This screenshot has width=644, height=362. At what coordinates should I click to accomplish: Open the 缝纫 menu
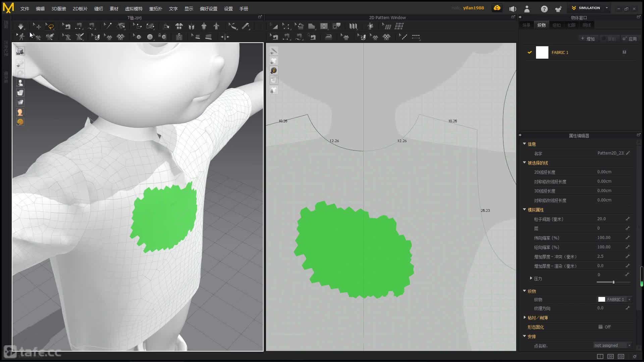point(99,9)
